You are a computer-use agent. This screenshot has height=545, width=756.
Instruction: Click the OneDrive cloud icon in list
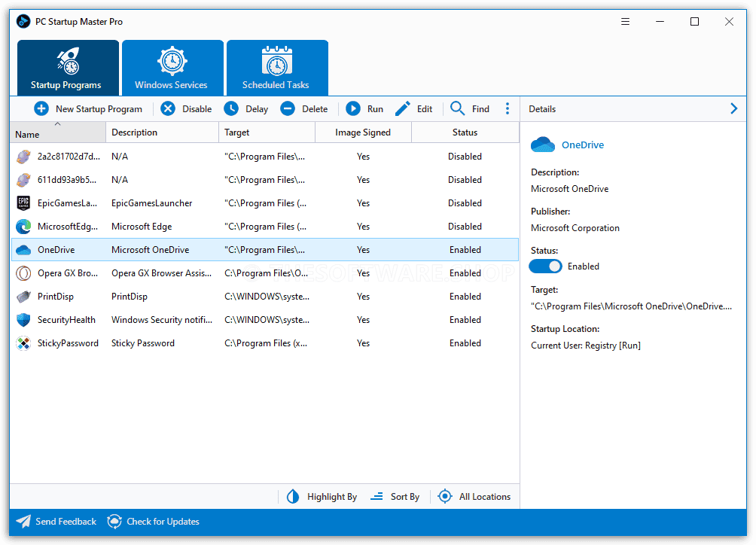click(23, 250)
